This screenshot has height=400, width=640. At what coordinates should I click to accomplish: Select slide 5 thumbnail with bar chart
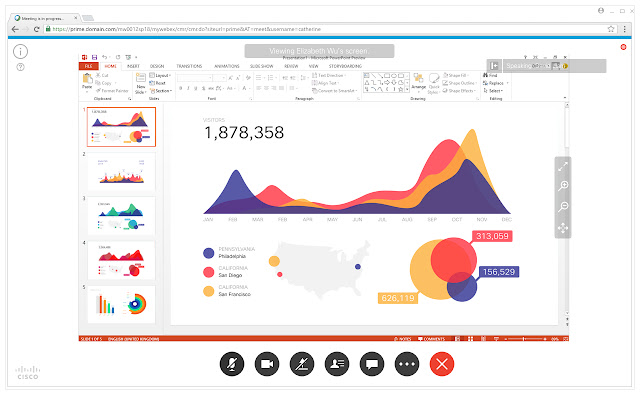tap(121, 304)
